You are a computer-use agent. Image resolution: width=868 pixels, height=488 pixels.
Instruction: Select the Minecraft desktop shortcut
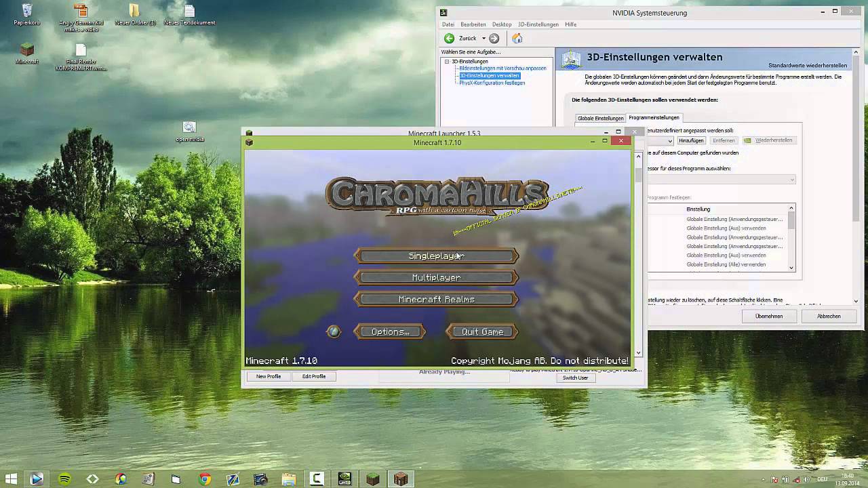click(x=27, y=54)
